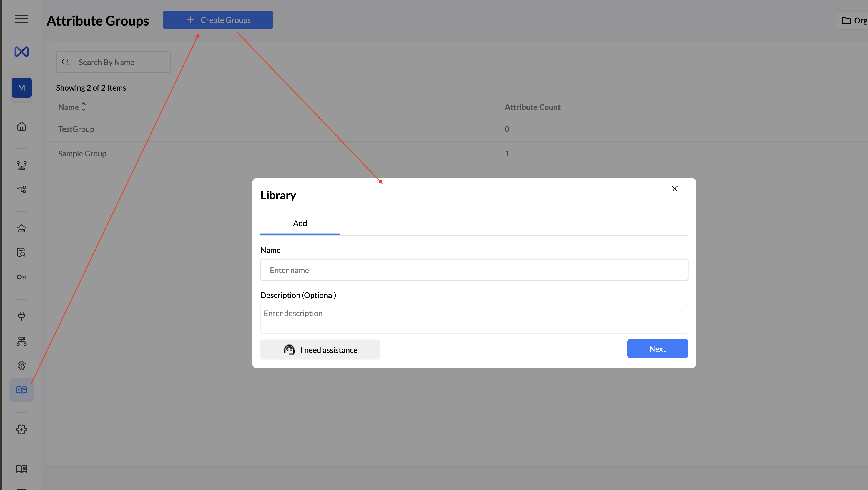Click the I need assistance button
This screenshot has height=490, width=868.
[x=320, y=350]
